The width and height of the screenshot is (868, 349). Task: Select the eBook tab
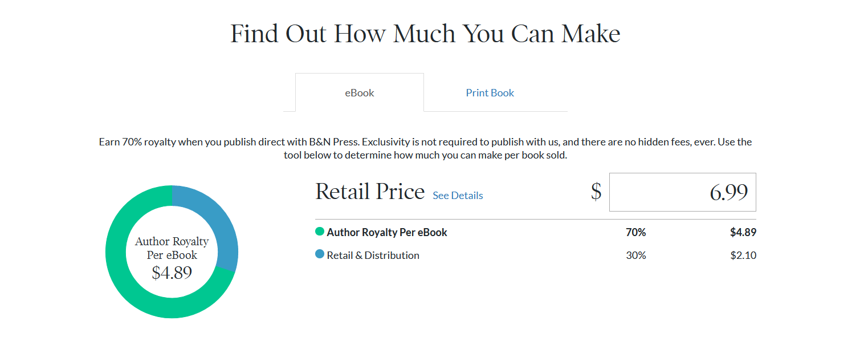point(359,92)
